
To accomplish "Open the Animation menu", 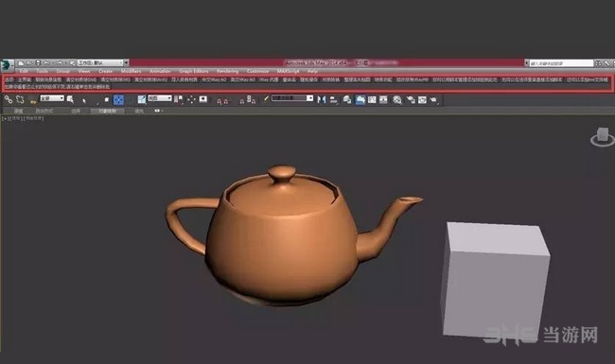I will (160, 71).
